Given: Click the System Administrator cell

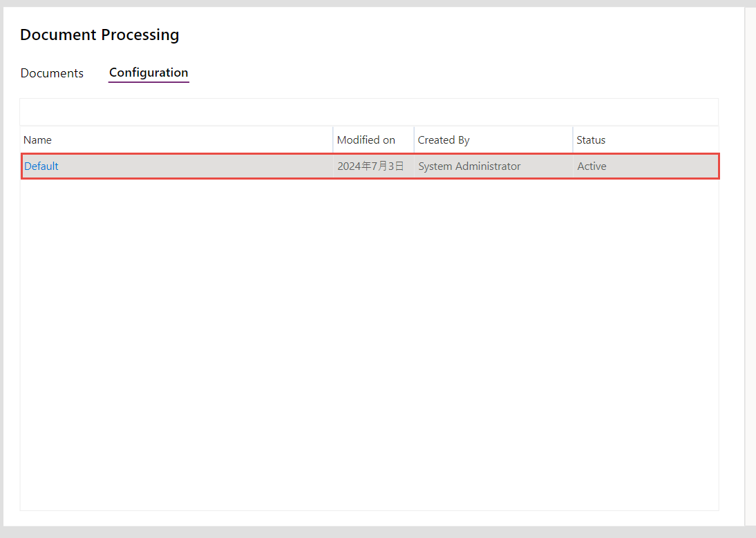Looking at the screenshot, I should point(469,166).
